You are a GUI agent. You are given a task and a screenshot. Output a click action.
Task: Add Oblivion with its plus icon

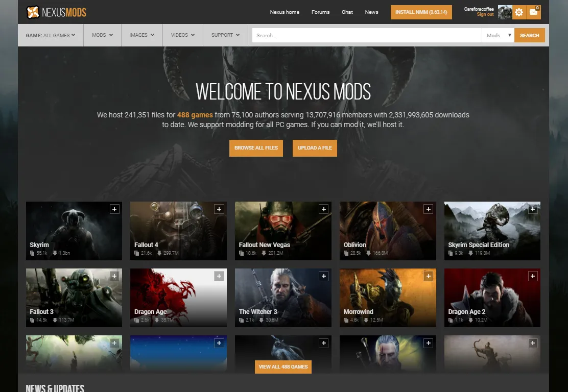click(428, 209)
